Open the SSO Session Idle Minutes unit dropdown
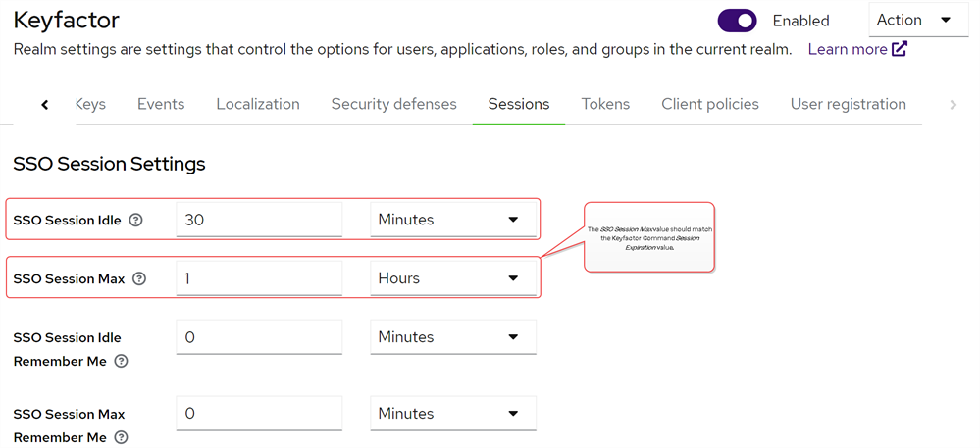This screenshot has width=980, height=448. pos(453,220)
